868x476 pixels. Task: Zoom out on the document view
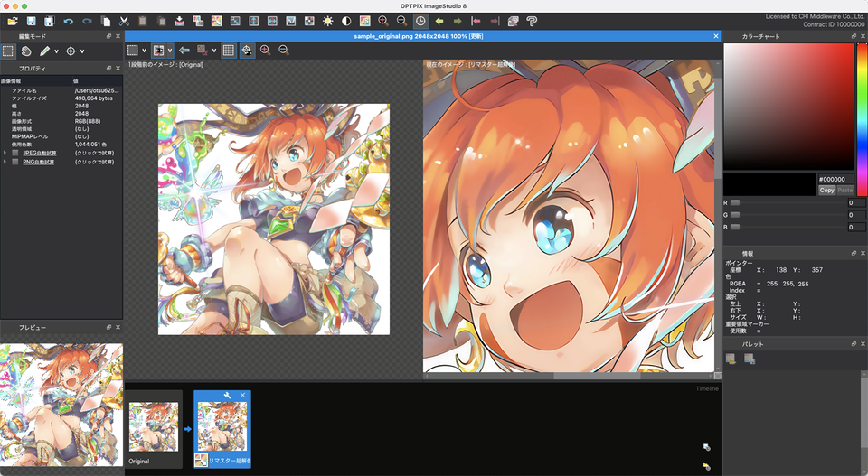284,51
